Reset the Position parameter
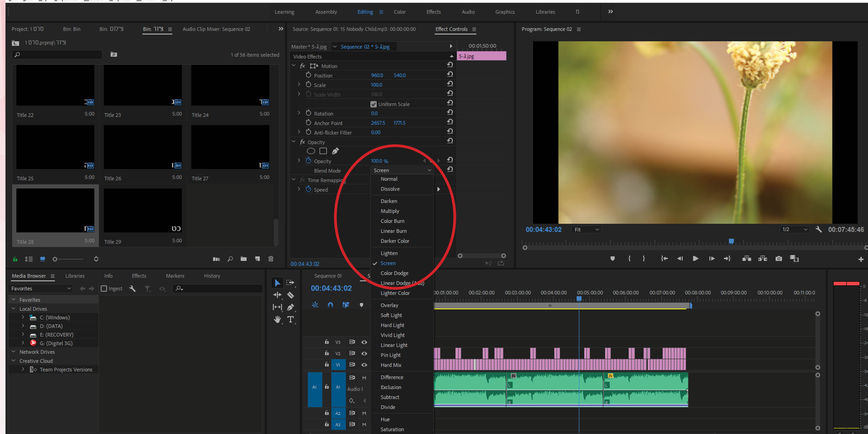 450,74
